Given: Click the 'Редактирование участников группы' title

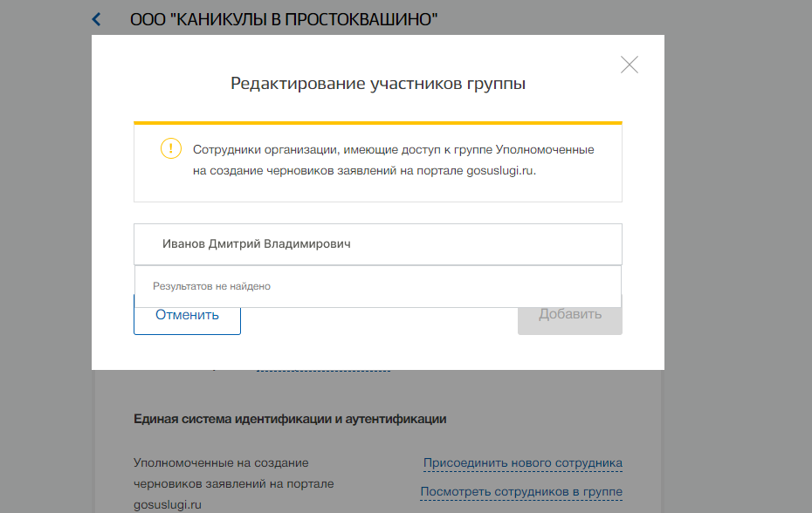Looking at the screenshot, I should coord(378,84).
